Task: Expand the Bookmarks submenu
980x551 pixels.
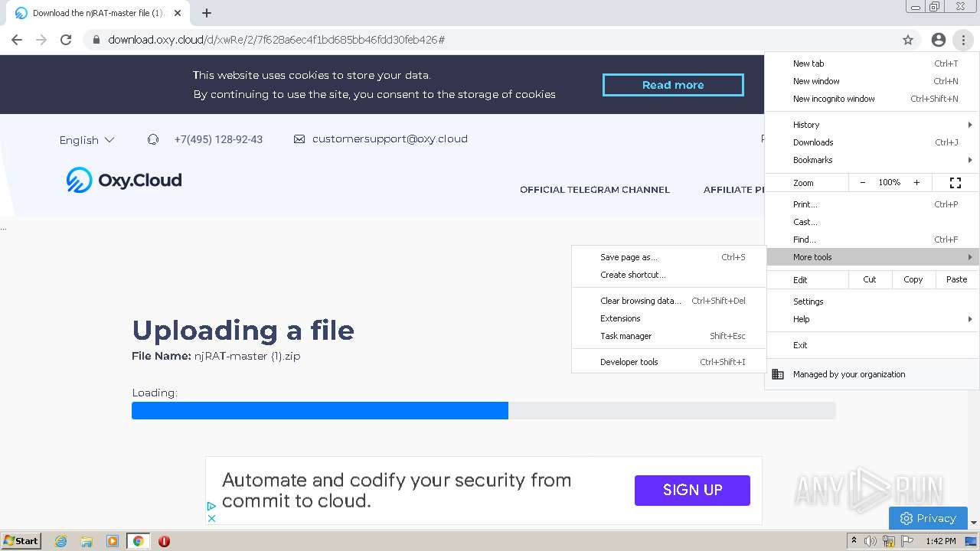Action: click(873, 160)
